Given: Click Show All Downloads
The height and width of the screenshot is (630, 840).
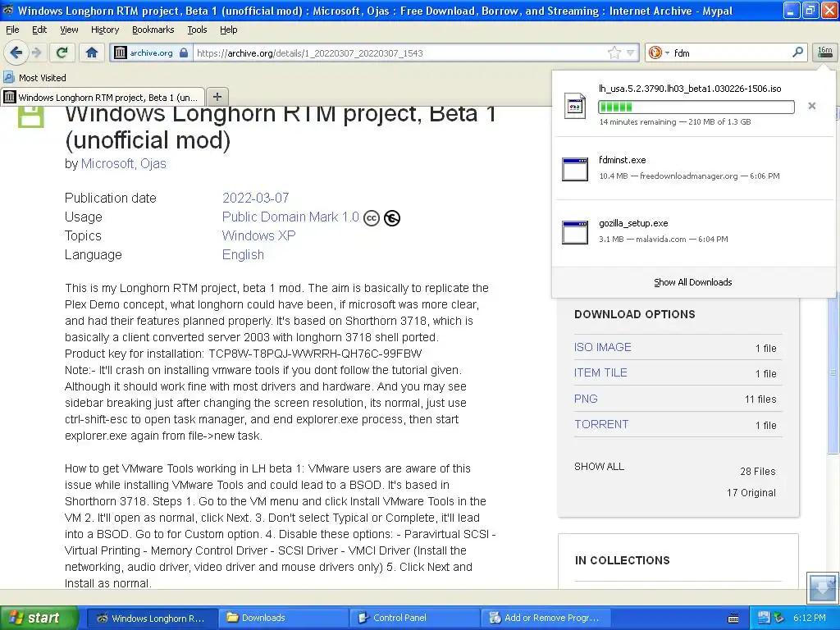Looking at the screenshot, I should coord(692,282).
